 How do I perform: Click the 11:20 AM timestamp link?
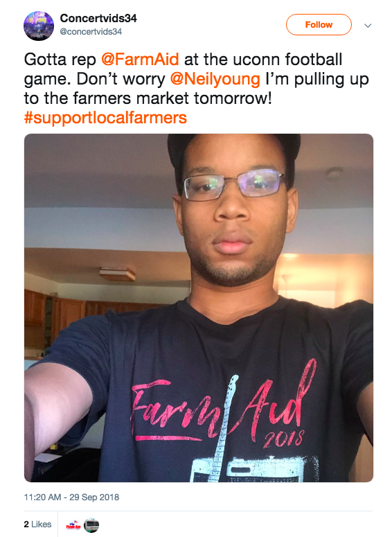(42, 498)
